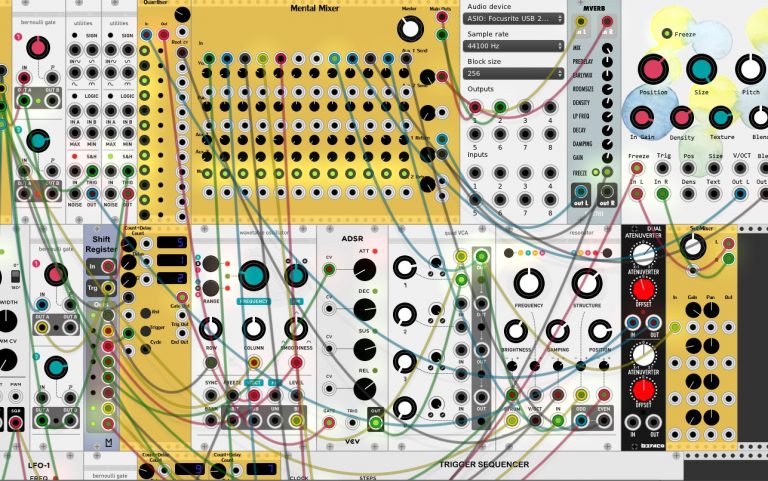Click the ADSR OUT jack
Screen dimensions: 768x481
pos(376,422)
